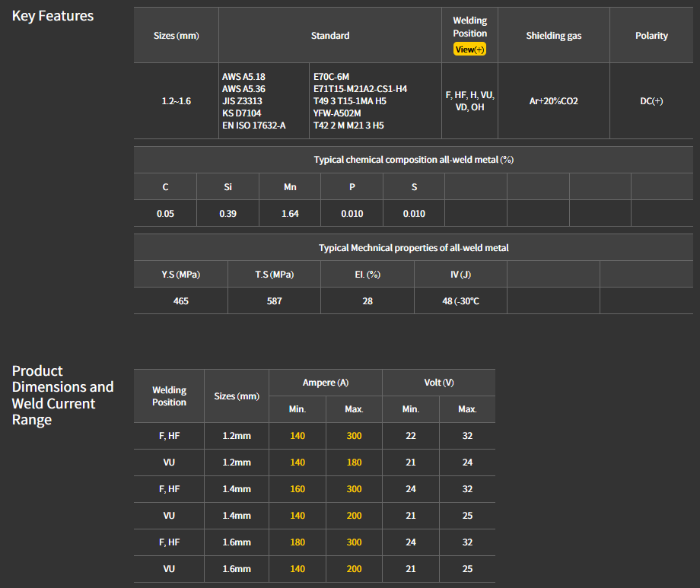Click the Product Dimensions and Weld Current Range heading
This screenshot has height=588, width=700.
click(62, 395)
